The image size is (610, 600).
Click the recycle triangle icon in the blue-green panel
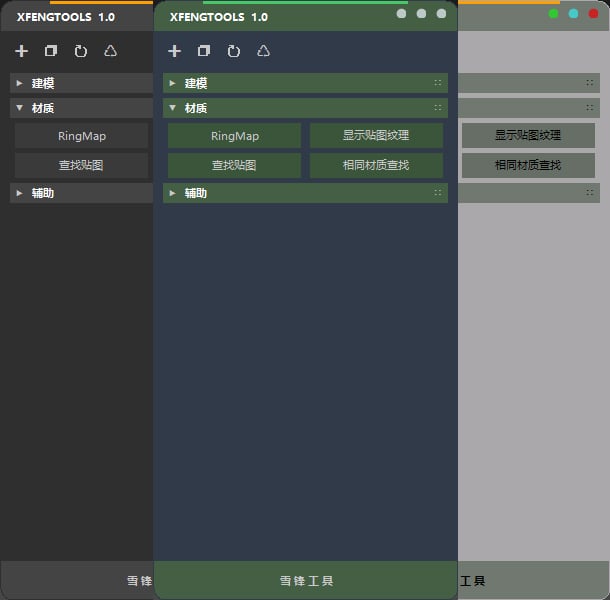pyautogui.click(x=263, y=51)
